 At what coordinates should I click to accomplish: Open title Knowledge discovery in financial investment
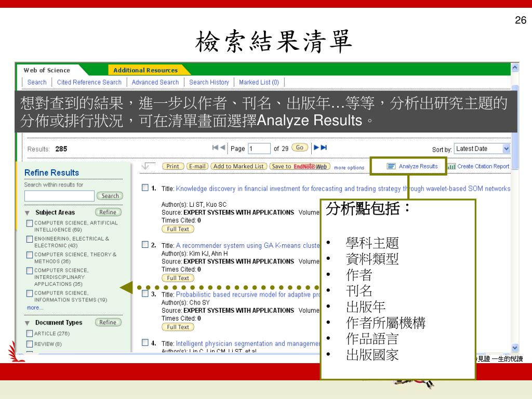click(343, 188)
